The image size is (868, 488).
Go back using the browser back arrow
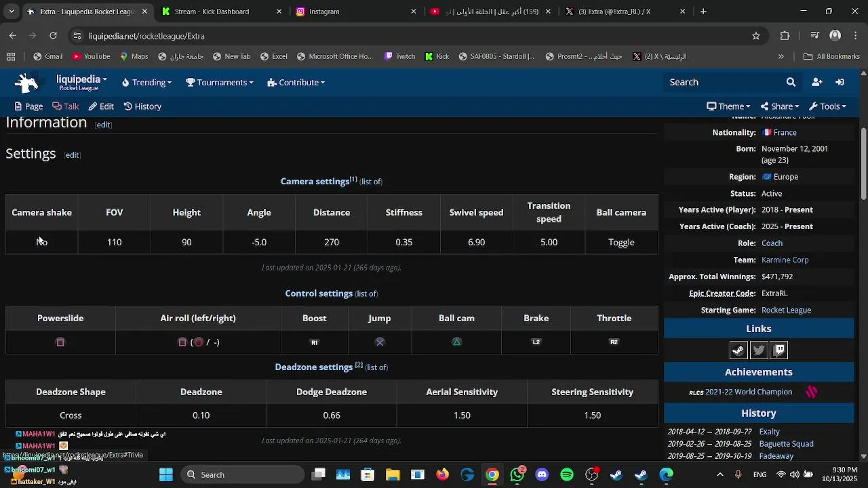pyautogui.click(x=13, y=36)
